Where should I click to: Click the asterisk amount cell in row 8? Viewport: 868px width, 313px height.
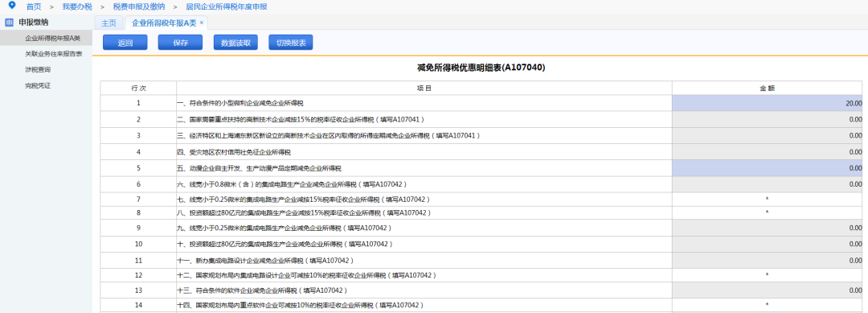[768, 212]
